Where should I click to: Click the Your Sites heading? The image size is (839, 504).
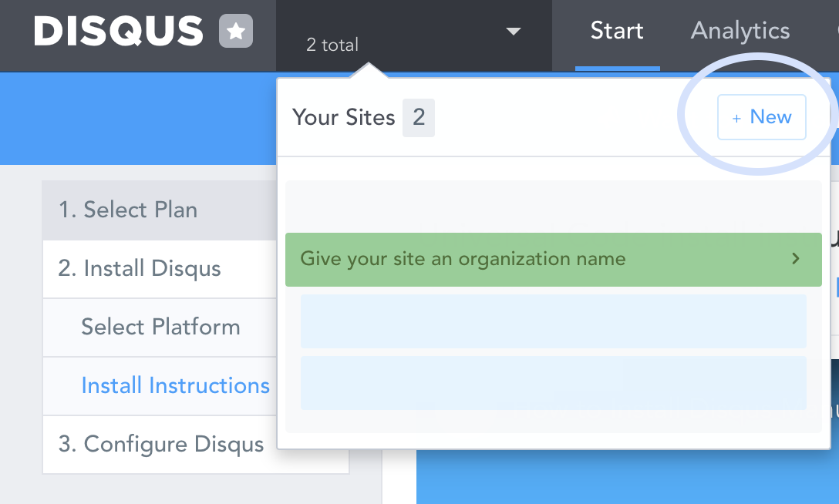tap(343, 118)
